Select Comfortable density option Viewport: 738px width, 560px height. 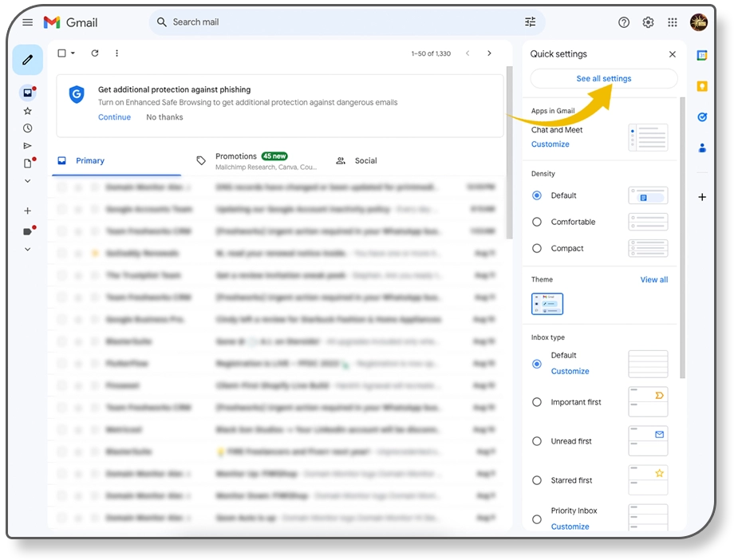[x=537, y=222]
